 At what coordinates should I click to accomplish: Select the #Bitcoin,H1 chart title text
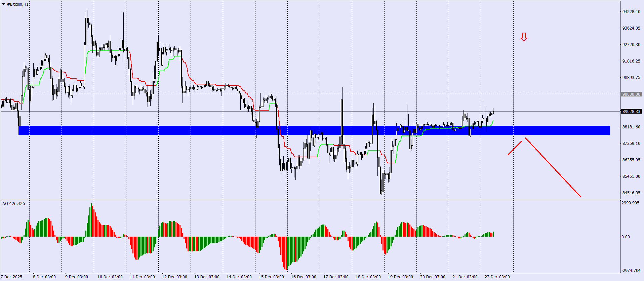tap(18, 4)
